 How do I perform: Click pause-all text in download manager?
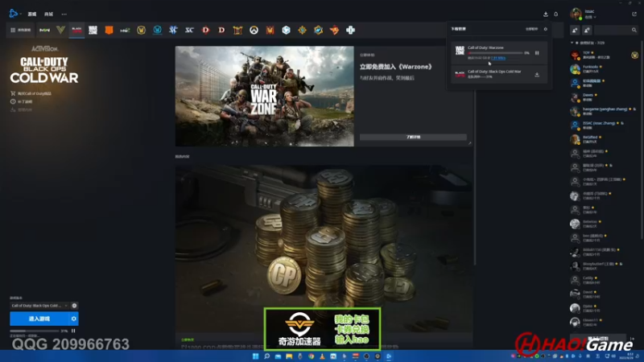[532, 29]
